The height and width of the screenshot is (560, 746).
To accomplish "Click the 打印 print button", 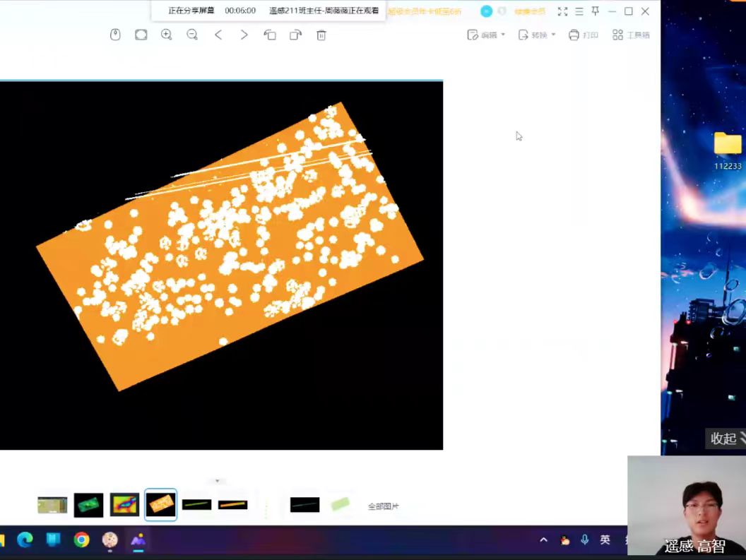I will click(x=584, y=35).
